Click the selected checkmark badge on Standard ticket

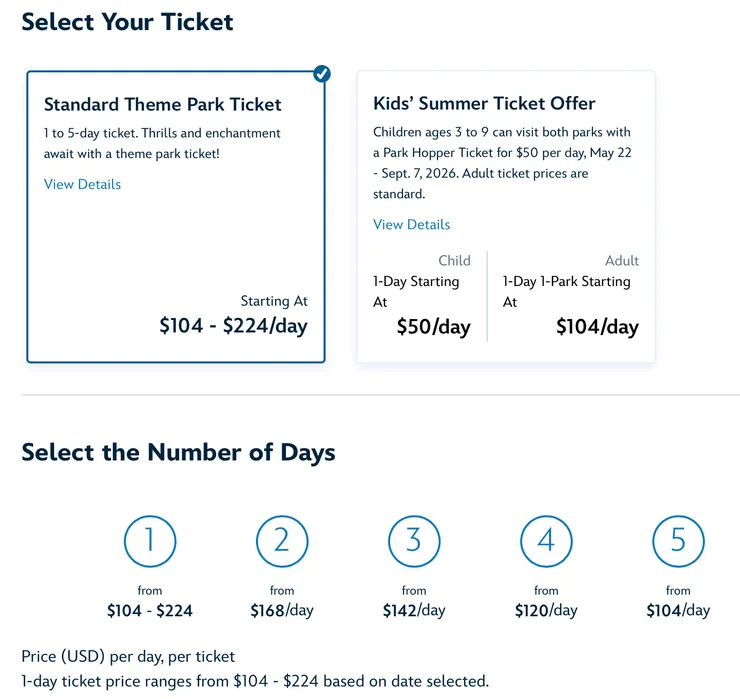click(x=322, y=74)
